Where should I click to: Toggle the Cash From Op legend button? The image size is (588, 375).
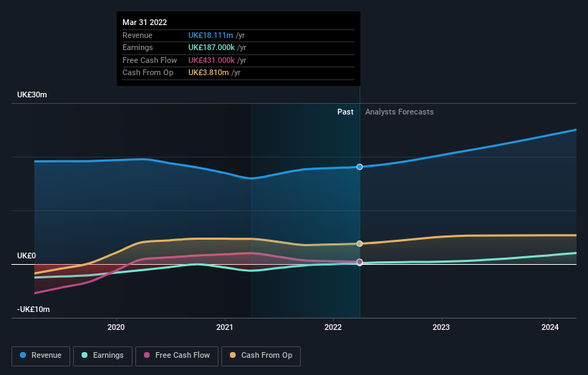click(x=261, y=356)
